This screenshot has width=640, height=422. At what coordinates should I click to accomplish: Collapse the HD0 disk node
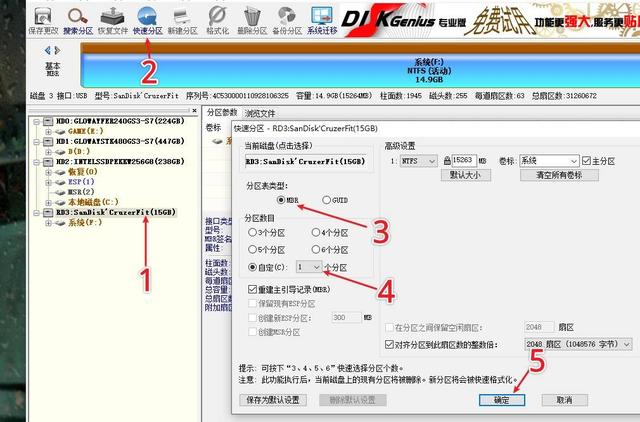(x=36, y=121)
